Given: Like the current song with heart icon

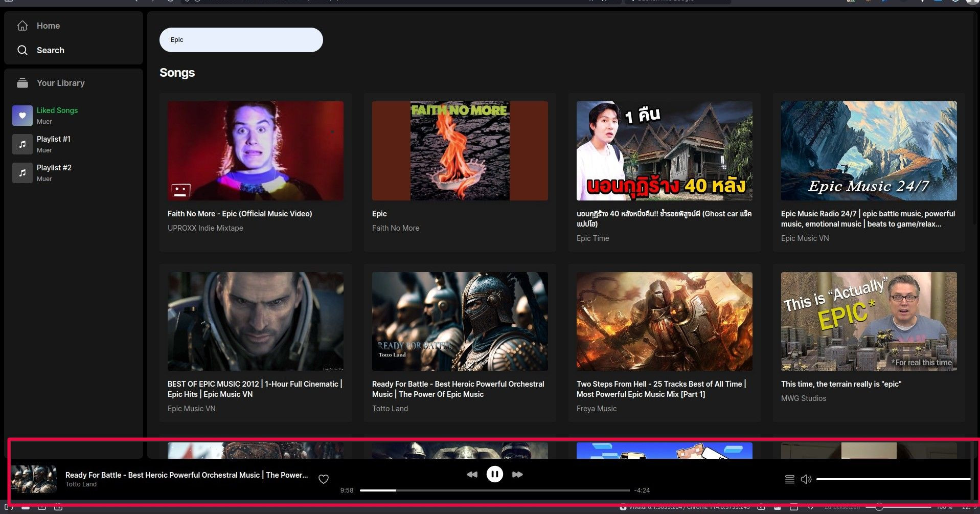Looking at the screenshot, I should (324, 479).
